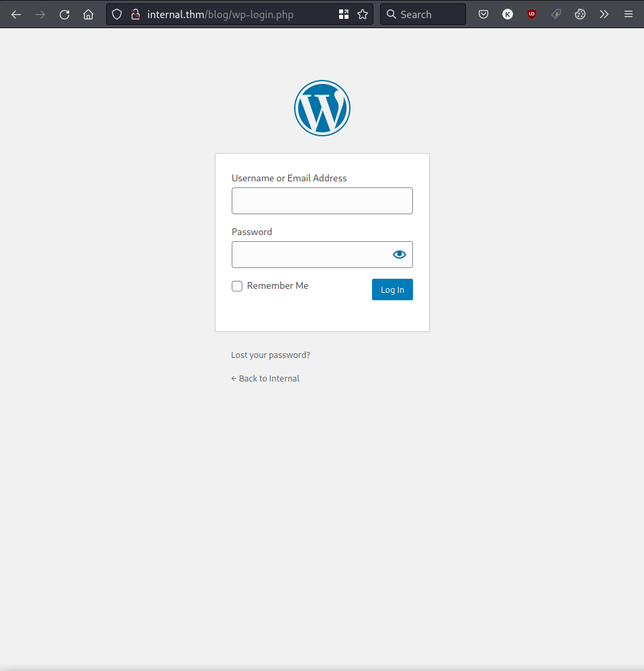Expand the toolbar overflow chevrons
Viewport: 644px width, 671px height.
click(604, 15)
